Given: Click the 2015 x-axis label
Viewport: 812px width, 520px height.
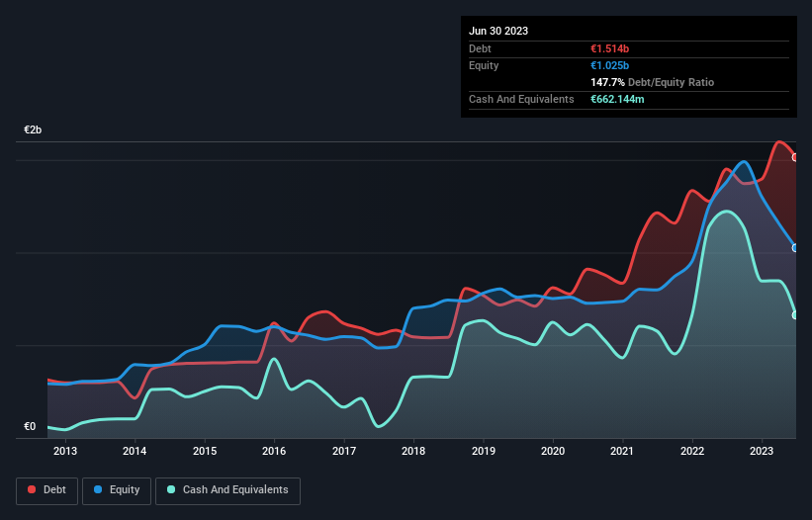Looking at the screenshot, I should [205, 451].
